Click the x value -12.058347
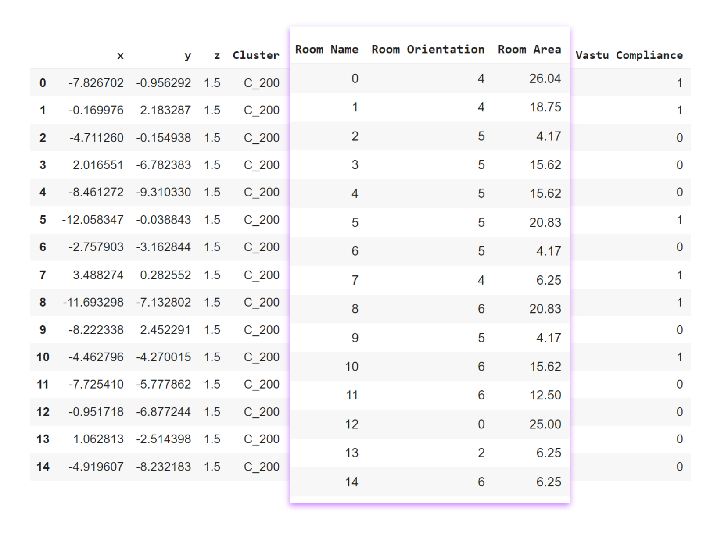Screen dimensions: 728x560 93,220
